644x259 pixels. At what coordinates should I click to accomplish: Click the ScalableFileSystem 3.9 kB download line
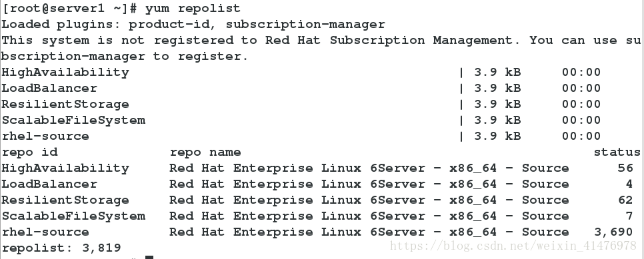coord(301,121)
